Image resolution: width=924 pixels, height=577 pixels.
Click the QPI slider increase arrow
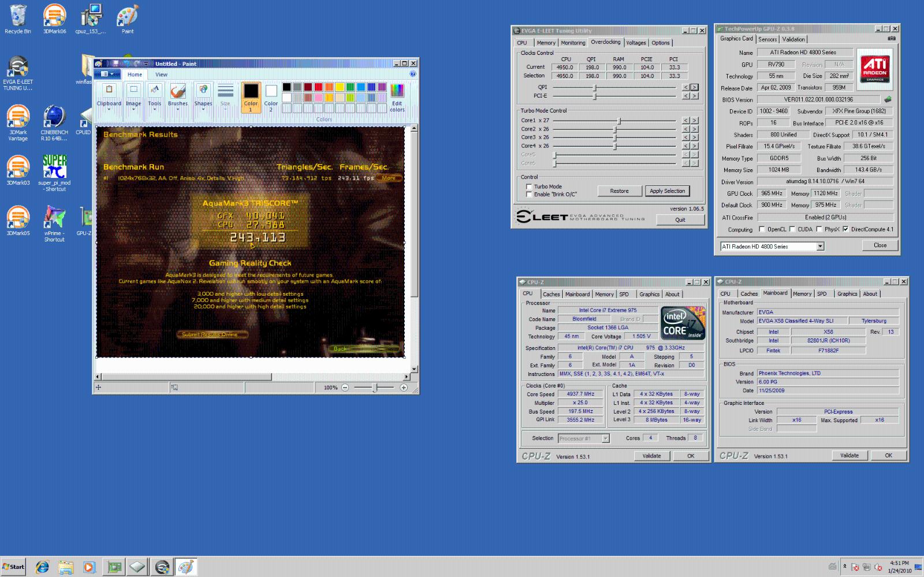[x=695, y=87]
